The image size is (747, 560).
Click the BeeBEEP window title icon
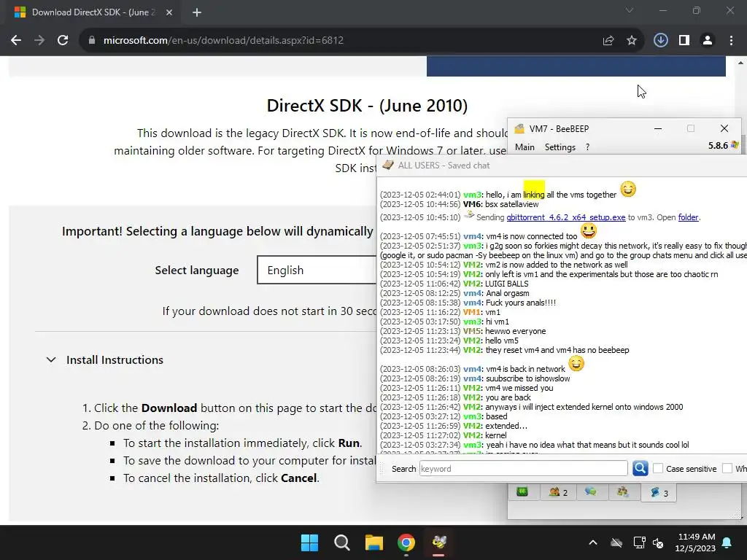point(519,128)
